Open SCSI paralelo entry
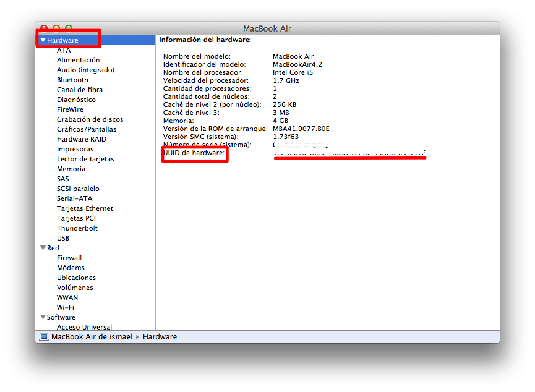The image size is (535, 392). coord(78,189)
